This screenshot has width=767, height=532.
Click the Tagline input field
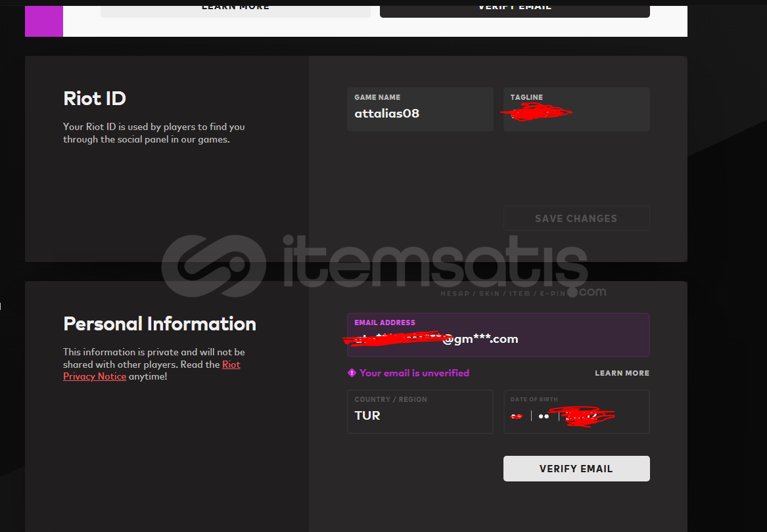576,109
